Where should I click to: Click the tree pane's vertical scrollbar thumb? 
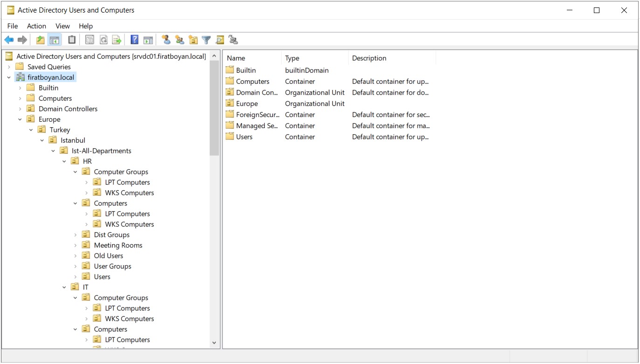214,108
